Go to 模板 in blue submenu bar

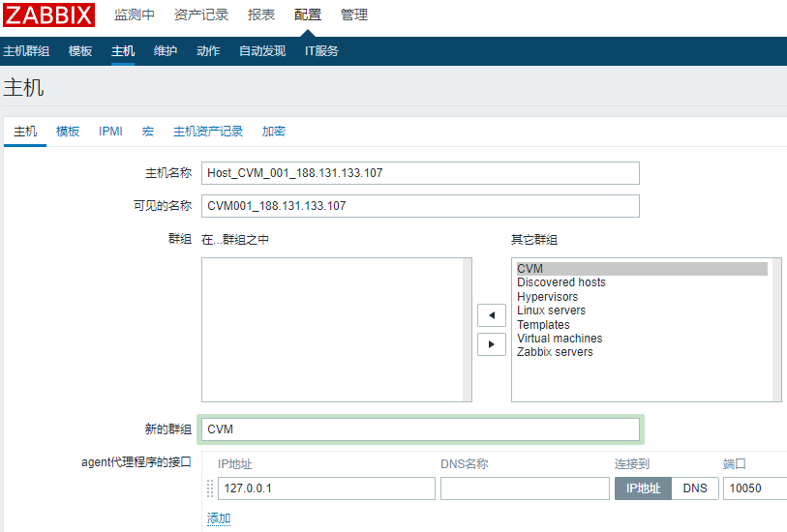click(80, 51)
